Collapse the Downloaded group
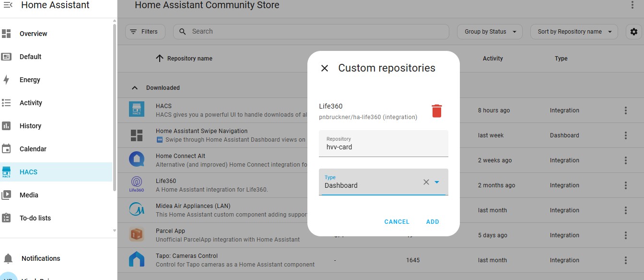The width and height of the screenshot is (644, 280). click(x=135, y=88)
